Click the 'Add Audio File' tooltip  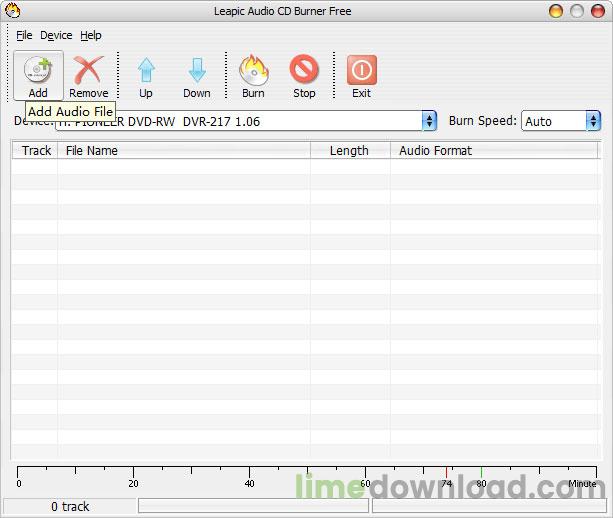(x=71, y=111)
